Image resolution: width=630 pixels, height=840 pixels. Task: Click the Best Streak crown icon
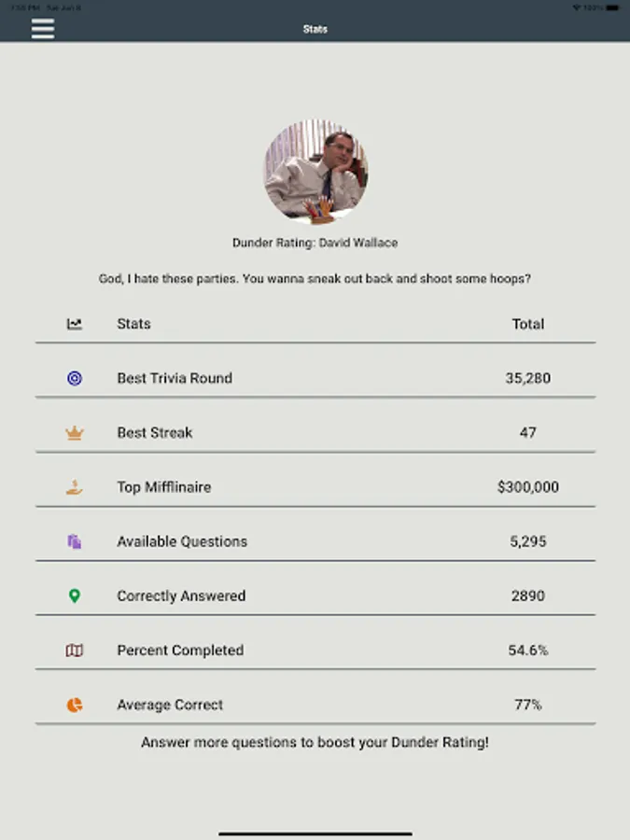pyautogui.click(x=75, y=433)
